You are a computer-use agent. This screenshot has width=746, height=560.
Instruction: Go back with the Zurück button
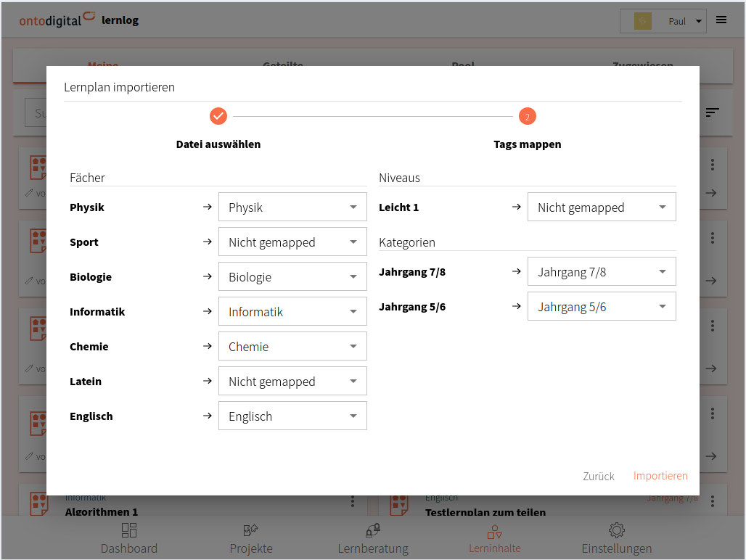[x=599, y=477]
